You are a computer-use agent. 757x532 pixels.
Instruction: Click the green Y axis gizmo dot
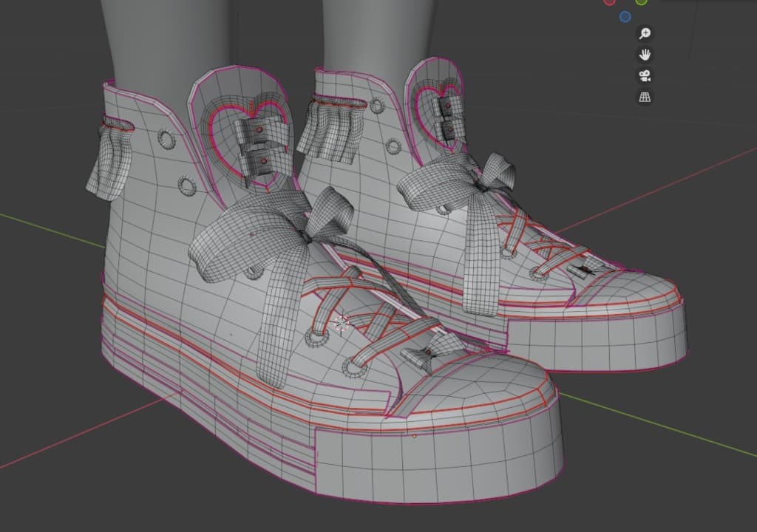[x=641, y=1]
